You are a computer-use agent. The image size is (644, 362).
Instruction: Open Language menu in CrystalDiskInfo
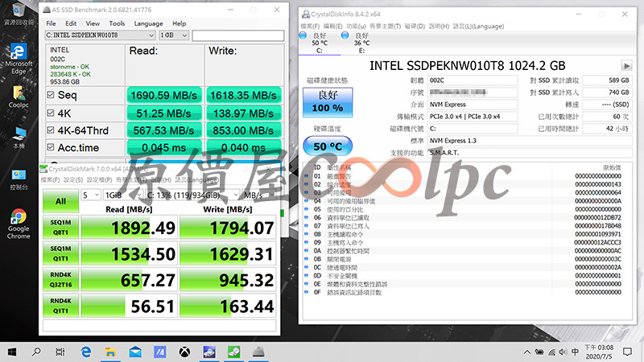(478, 27)
